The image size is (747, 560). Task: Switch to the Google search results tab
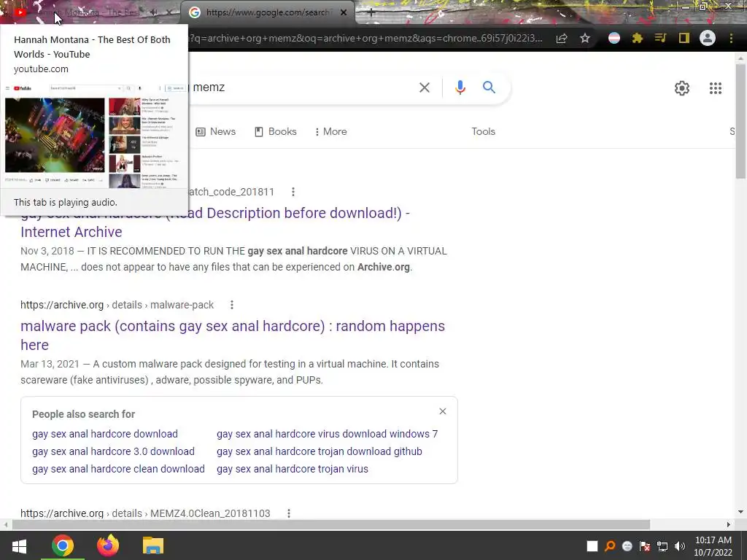point(268,13)
